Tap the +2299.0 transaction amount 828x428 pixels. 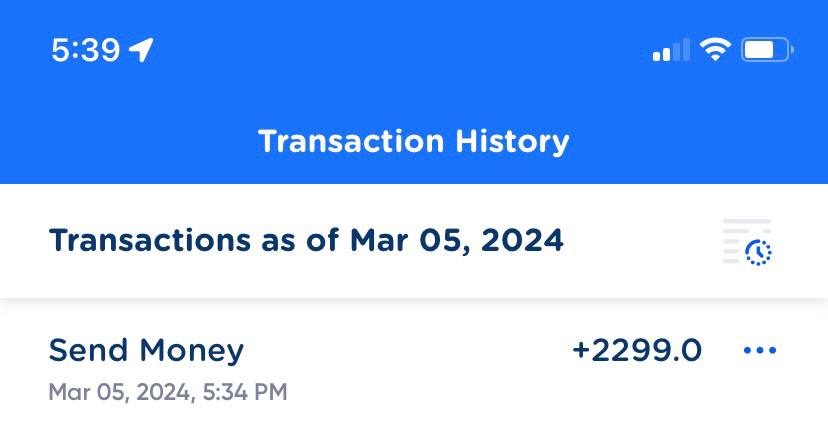pyautogui.click(x=637, y=351)
